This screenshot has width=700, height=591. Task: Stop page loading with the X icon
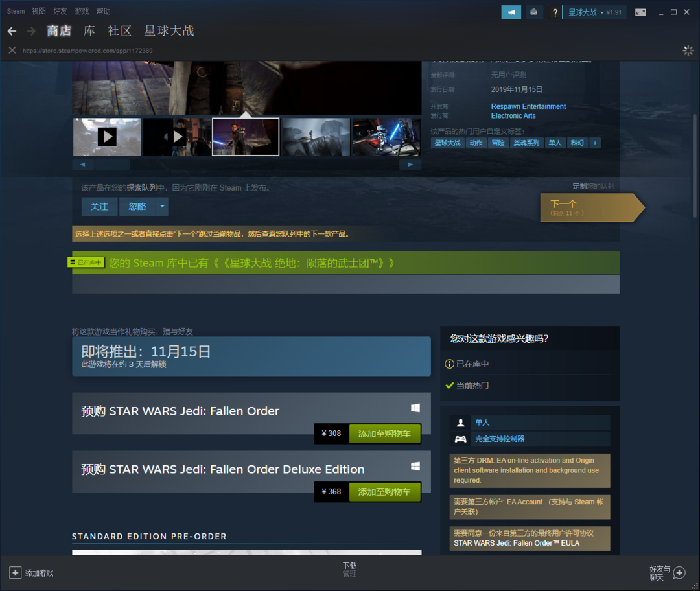click(12, 51)
